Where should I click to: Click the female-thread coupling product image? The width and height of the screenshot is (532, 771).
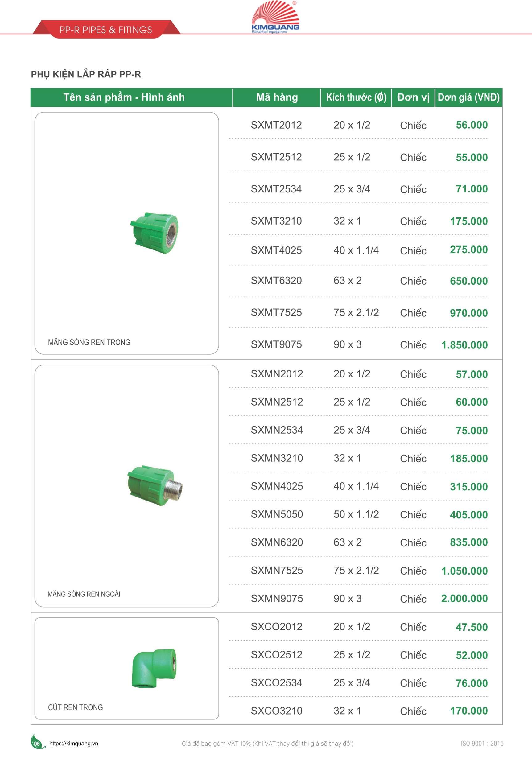point(154,233)
